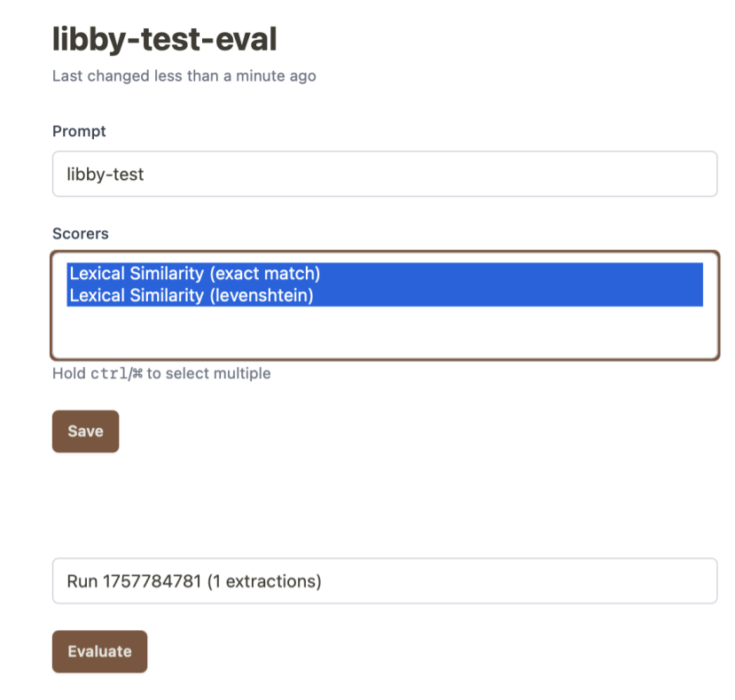Click the Prompt field label
This screenshot has width=735, height=700.
point(79,131)
